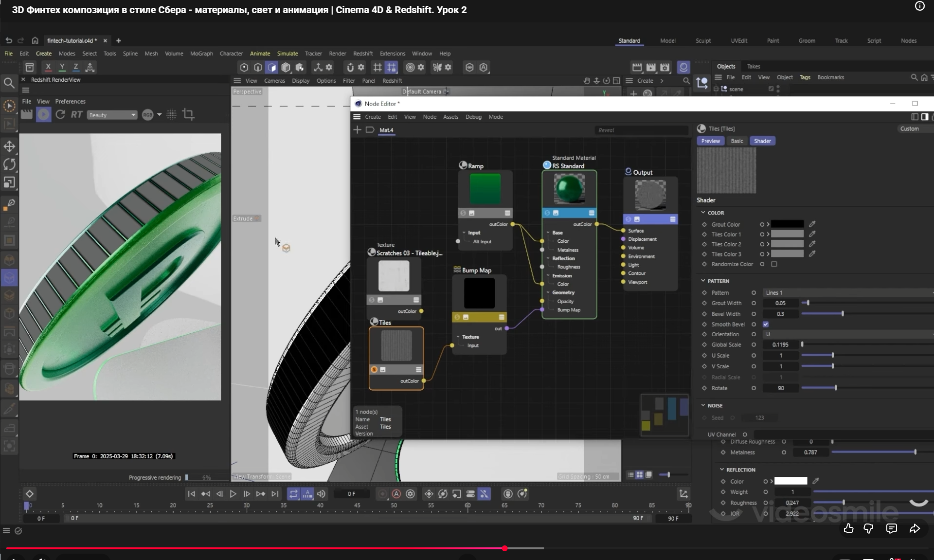Screen dimensions: 934x560
Task: Click the Preview button in Tiles attributes
Action: pos(710,141)
